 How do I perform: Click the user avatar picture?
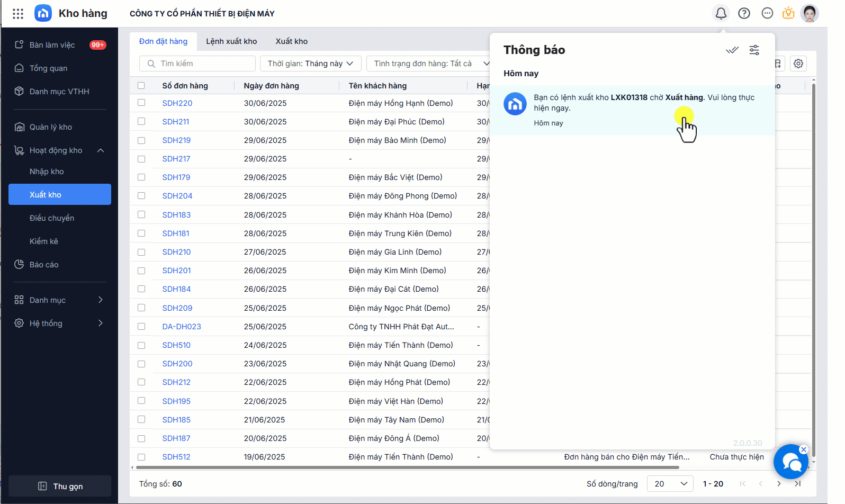[809, 13]
